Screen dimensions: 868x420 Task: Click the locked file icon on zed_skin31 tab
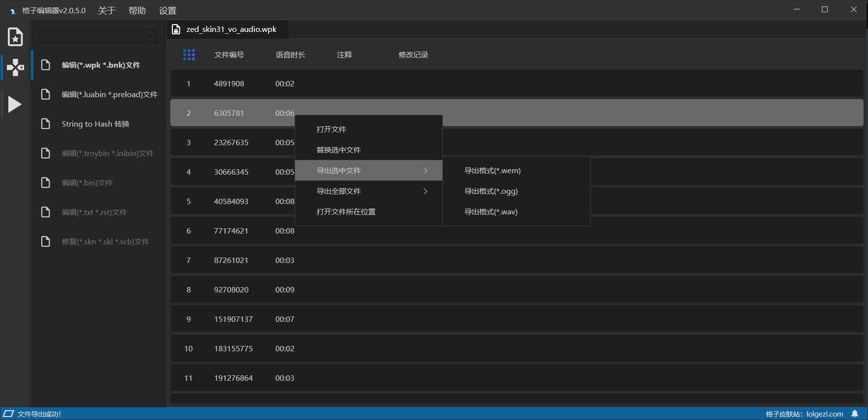pyautogui.click(x=176, y=29)
